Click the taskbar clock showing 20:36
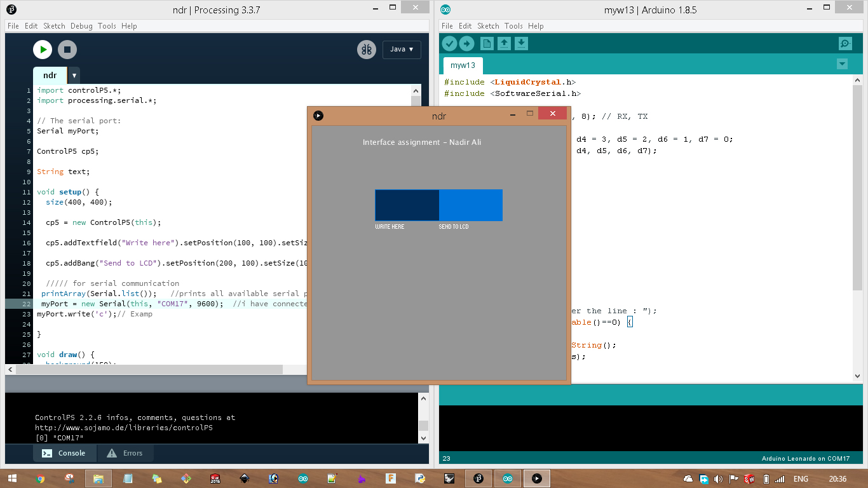Viewport: 868px width, 488px height. click(838, 478)
